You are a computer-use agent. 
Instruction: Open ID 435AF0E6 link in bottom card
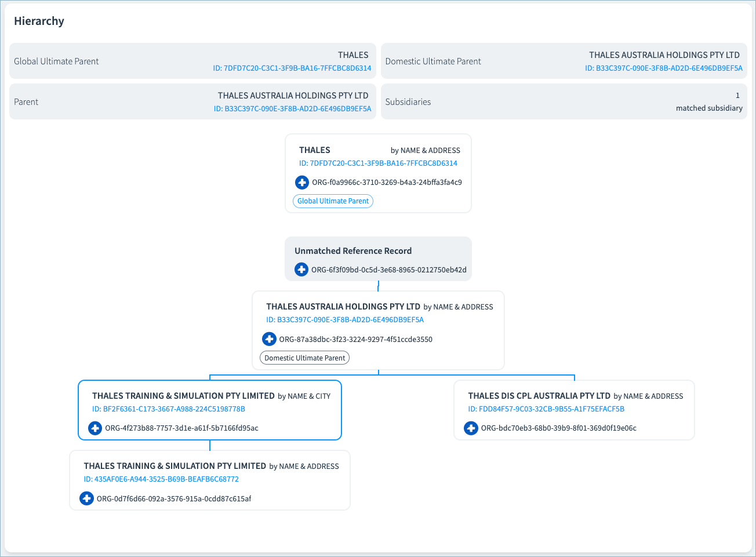[161, 479]
